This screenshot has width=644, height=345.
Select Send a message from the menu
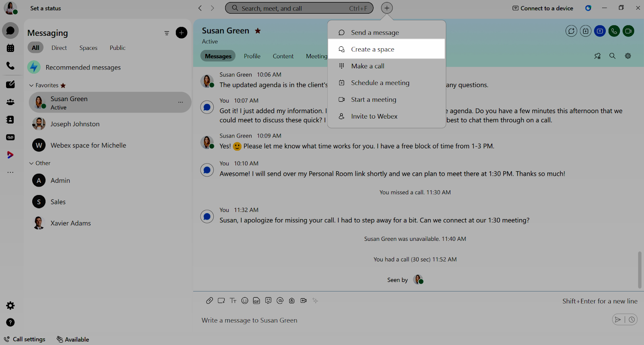coord(386,33)
